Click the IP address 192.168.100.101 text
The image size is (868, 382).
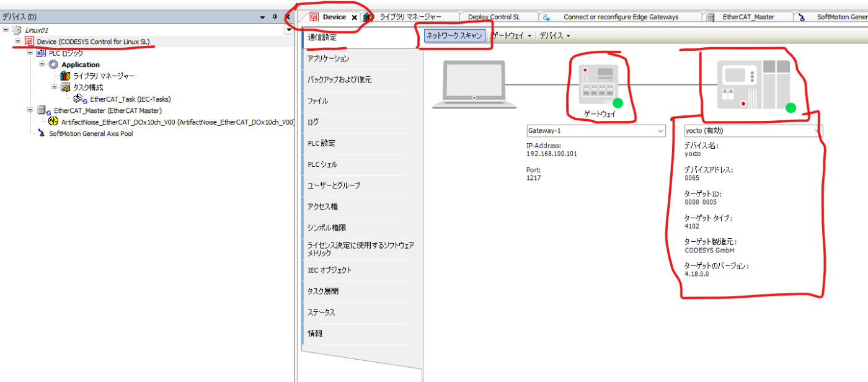[551, 153]
